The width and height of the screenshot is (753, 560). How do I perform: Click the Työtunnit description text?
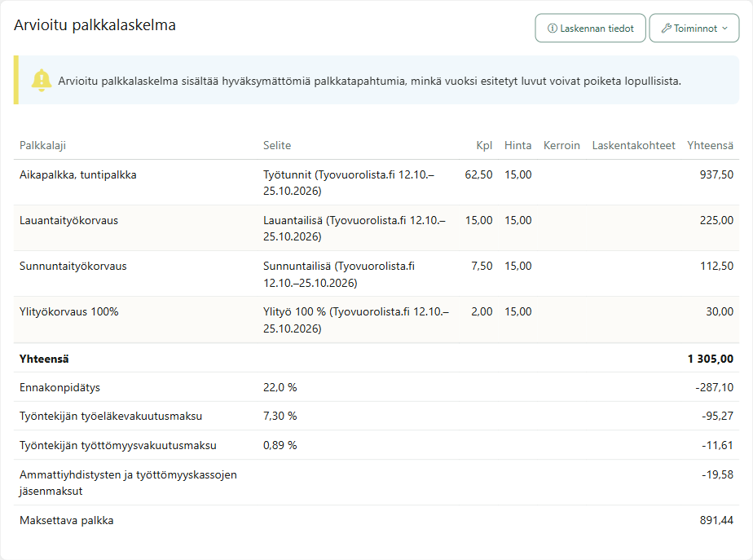(x=349, y=183)
